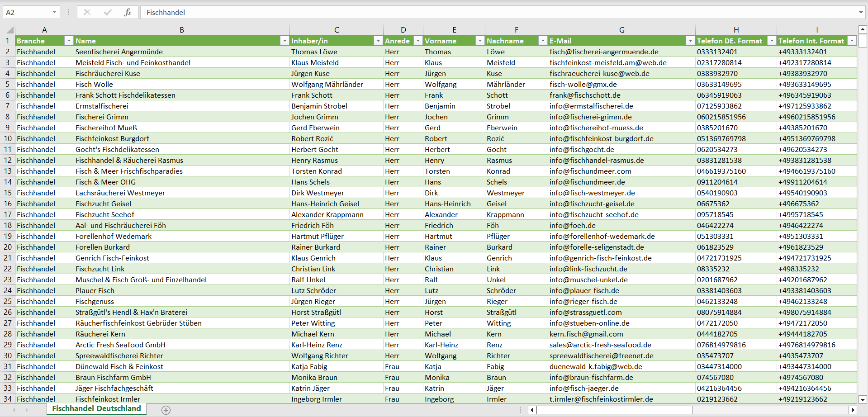This screenshot has height=417, width=868.
Task: Click cell Fisch & Meer OHG
Action: (182, 182)
